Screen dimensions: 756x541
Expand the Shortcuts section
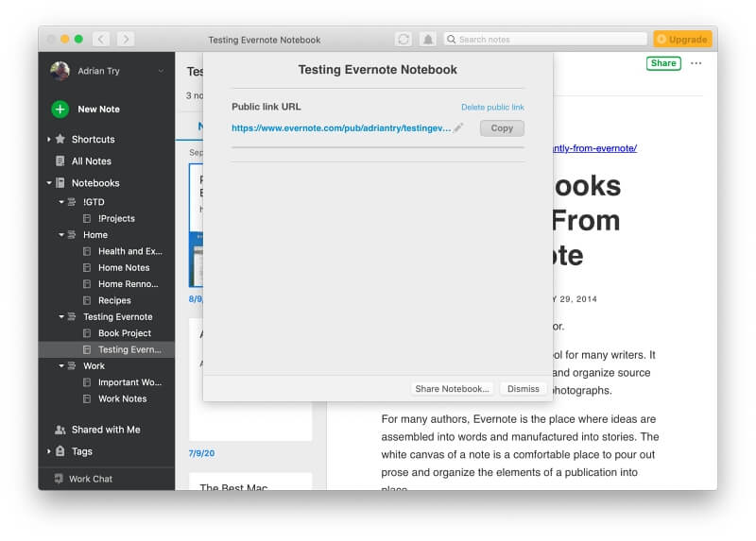tap(49, 139)
